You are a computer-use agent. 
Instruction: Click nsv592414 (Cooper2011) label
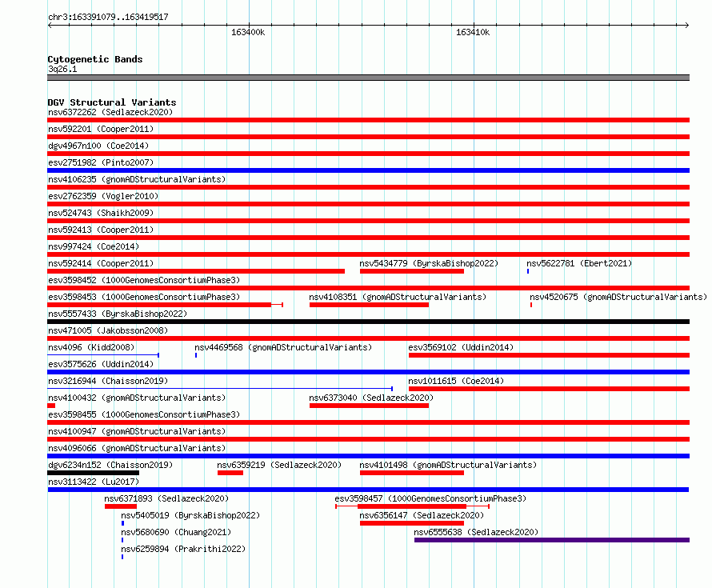pos(101,263)
